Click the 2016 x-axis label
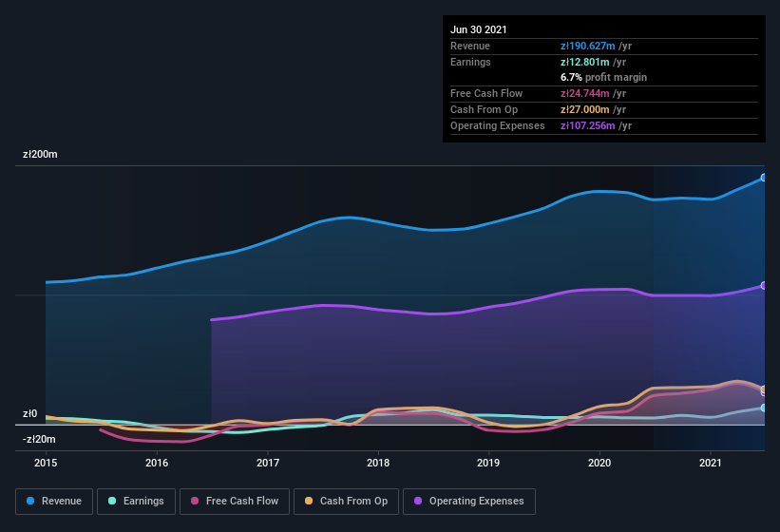 [x=157, y=463]
